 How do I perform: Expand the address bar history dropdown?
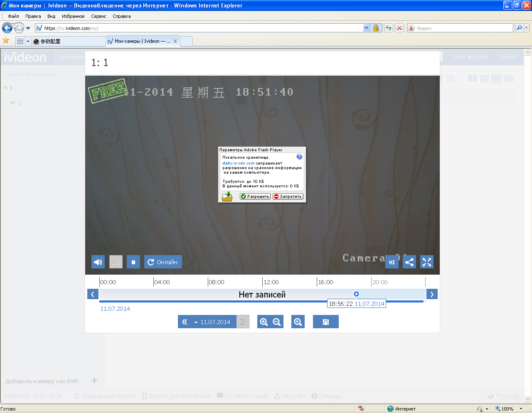pyautogui.click(x=366, y=28)
